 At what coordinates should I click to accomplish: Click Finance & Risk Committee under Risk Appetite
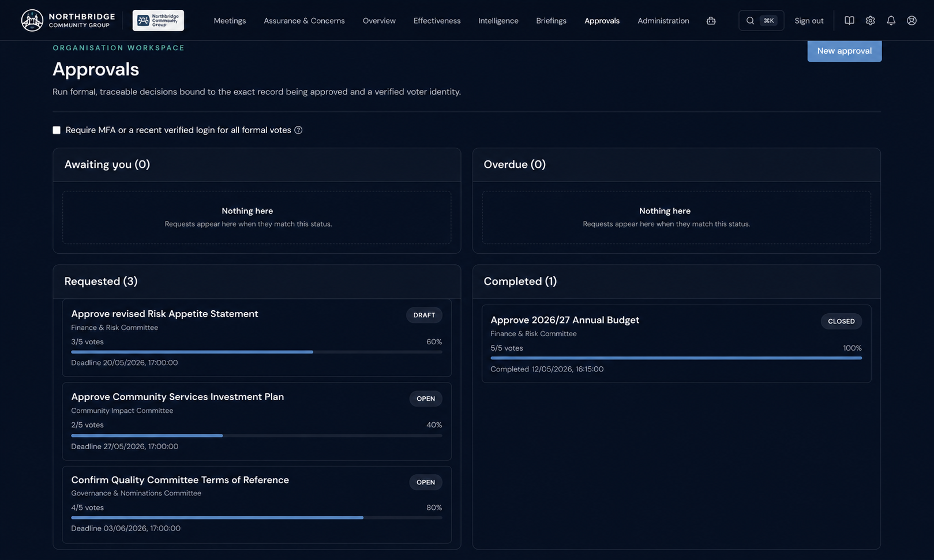(x=114, y=328)
